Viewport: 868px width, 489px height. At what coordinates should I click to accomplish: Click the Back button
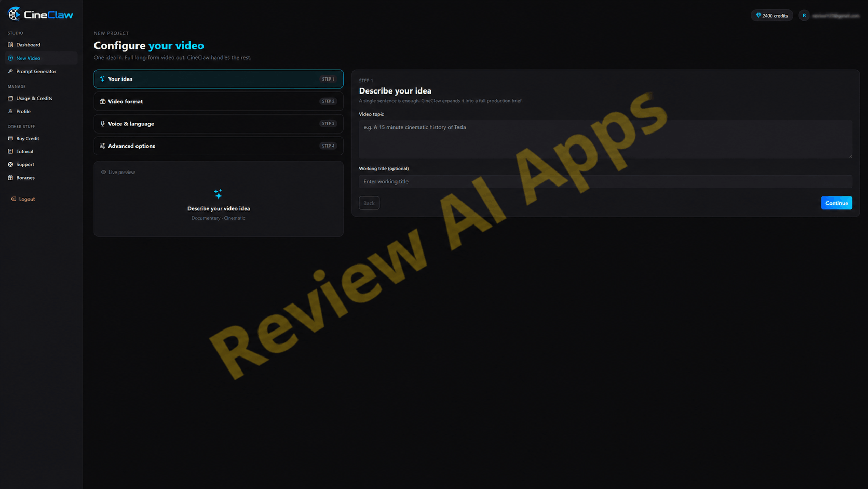(x=369, y=203)
